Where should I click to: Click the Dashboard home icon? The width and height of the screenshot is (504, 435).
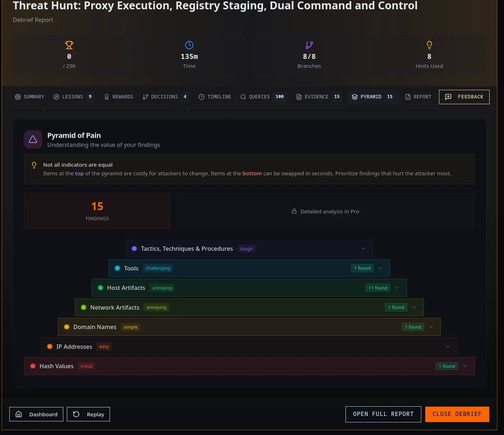click(19, 414)
